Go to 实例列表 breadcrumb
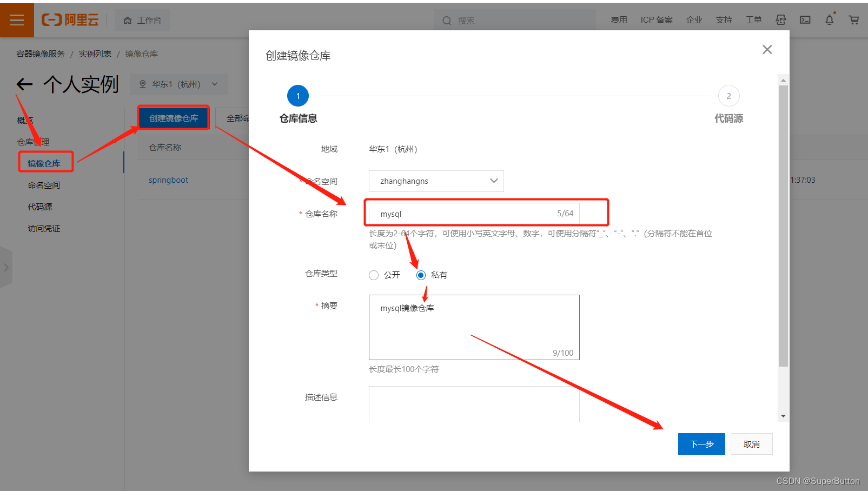Image resolution: width=868 pixels, height=491 pixels. (x=95, y=54)
